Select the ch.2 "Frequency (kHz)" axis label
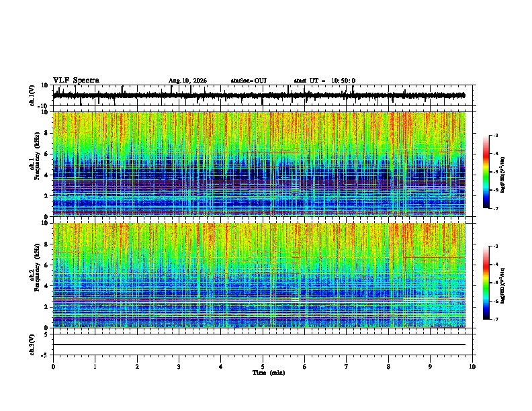The width and height of the screenshot is (532, 411). pos(37,267)
